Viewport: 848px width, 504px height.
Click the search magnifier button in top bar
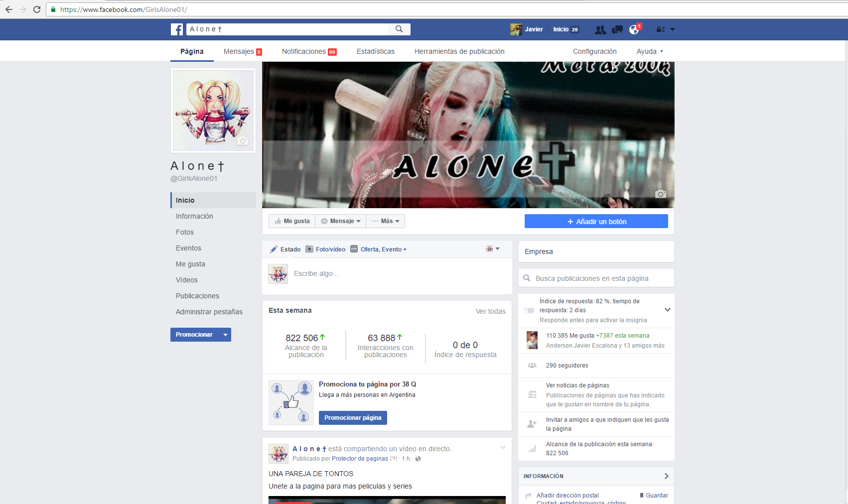click(399, 29)
